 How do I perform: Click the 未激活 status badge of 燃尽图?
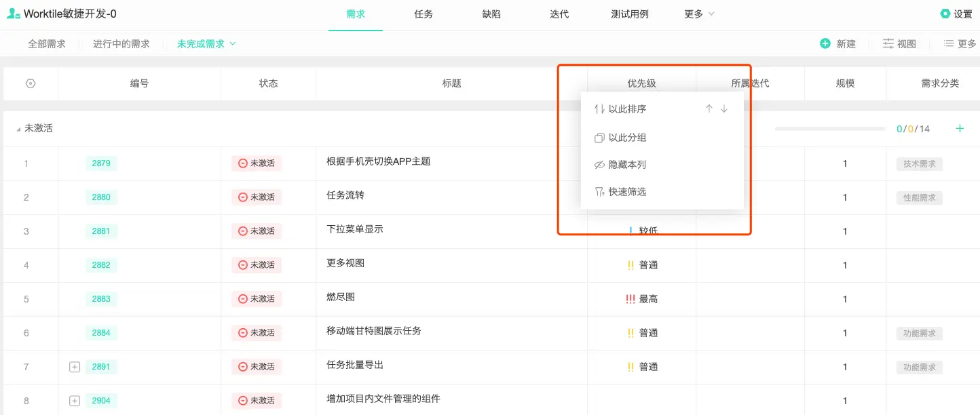[257, 299]
